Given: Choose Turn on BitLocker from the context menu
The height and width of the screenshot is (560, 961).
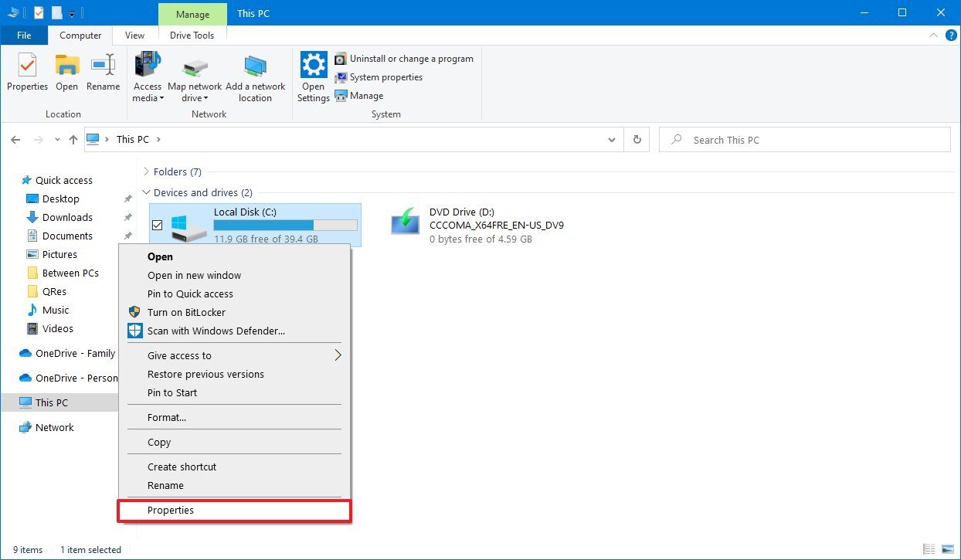Looking at the screenshot, I should tap(185, 312).
